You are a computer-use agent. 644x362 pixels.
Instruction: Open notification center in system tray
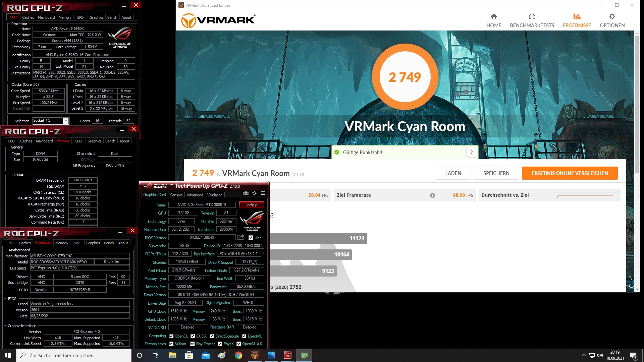[633, 355]
